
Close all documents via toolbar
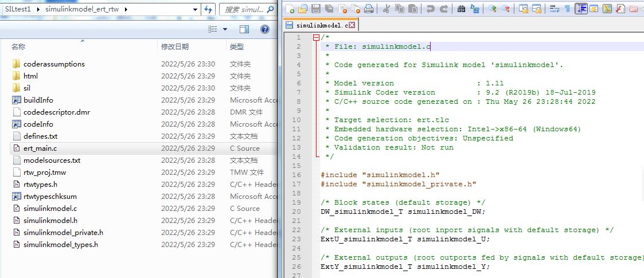pos(356,8)
